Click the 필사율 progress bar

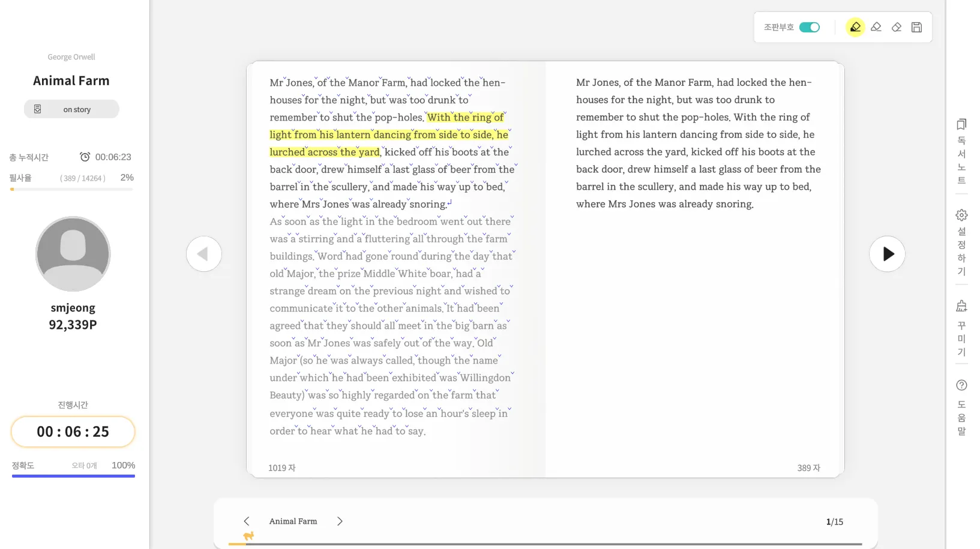click(x=71, y=190)
